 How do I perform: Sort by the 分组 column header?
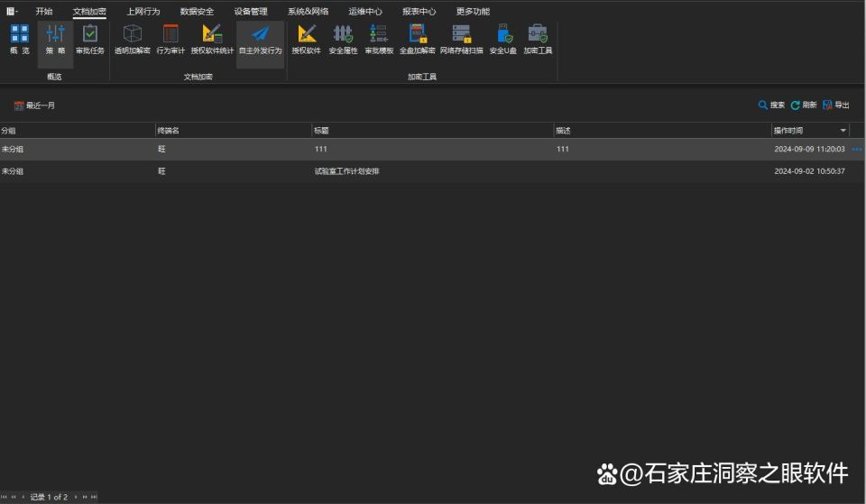(78, 130)
